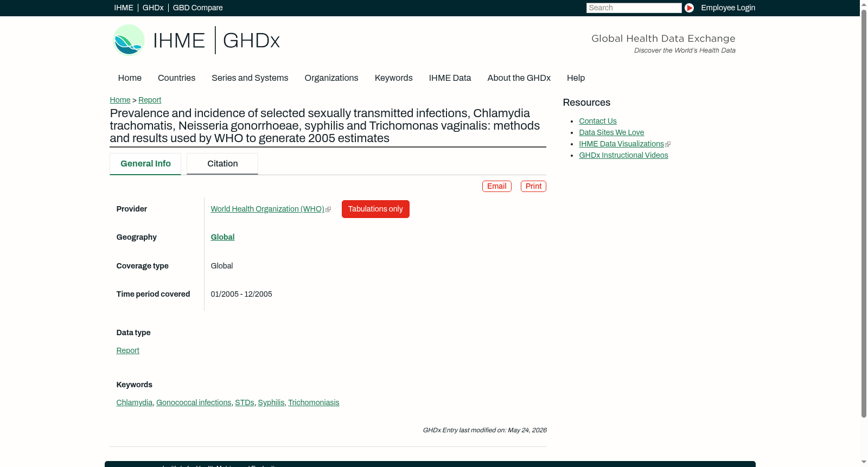
Task: Open IHME Data Visualizations link
Action: (x=621, y=144)
